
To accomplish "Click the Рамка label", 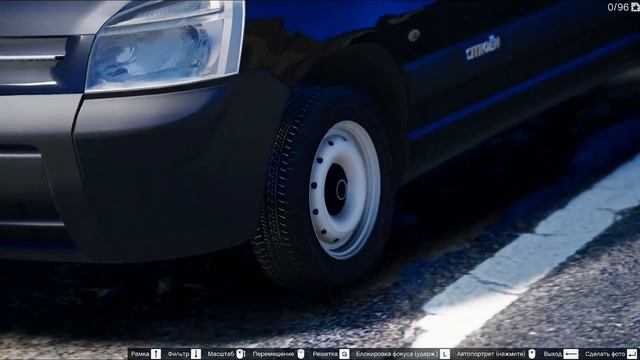I will (x=140, y=354).
